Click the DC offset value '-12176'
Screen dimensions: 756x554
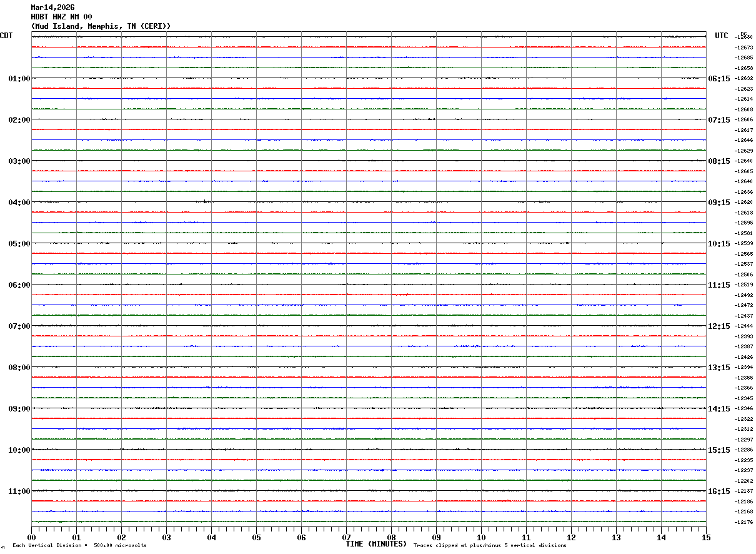(x=744, y=522)
